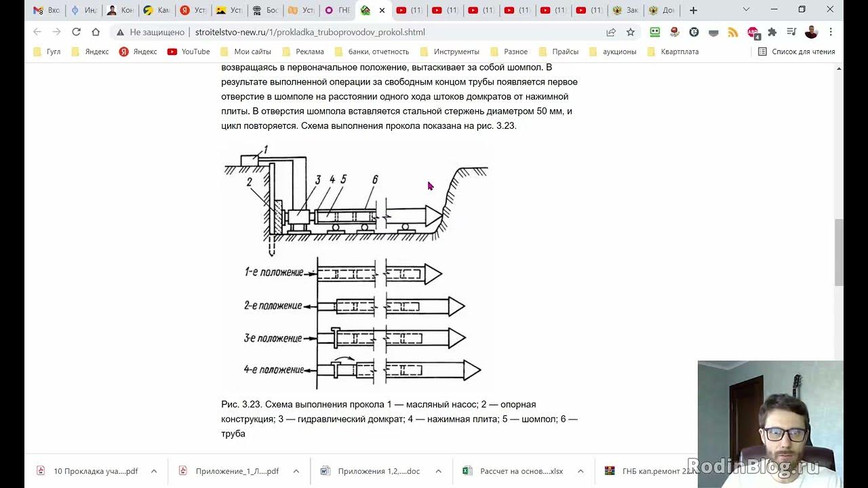Click the puncture scheme diagram image
Viewport: 868px width, 488px height.
click(355, 266)
